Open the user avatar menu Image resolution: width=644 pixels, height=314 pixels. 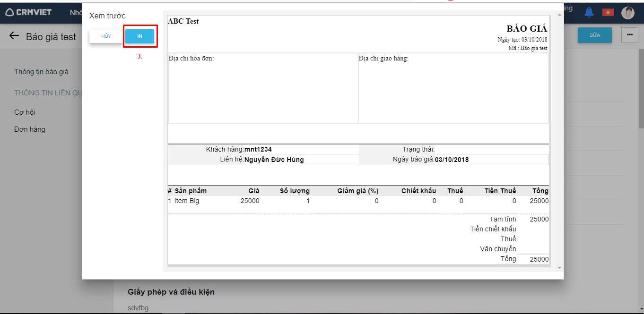[627, 13]
